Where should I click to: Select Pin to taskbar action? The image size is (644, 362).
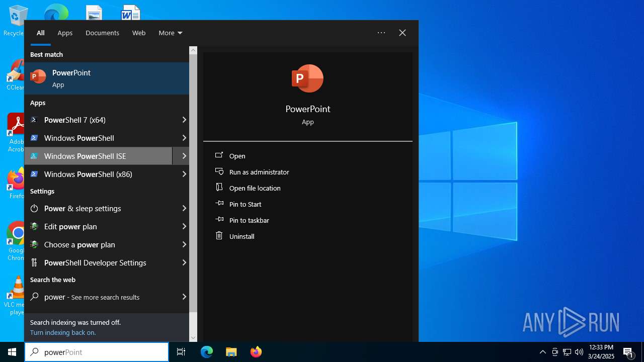click(x=249, y=220)
